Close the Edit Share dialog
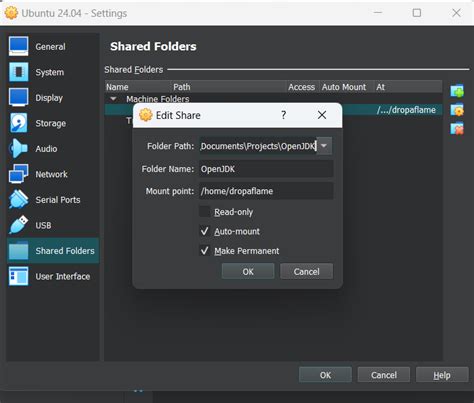This screenshot has height=403, width=474. click(322, 115)
